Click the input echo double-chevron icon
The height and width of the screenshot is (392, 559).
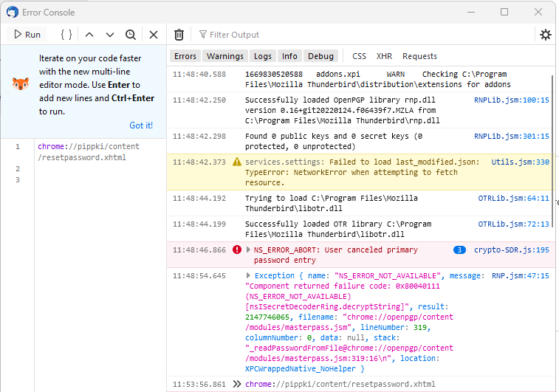pos(237,384)
